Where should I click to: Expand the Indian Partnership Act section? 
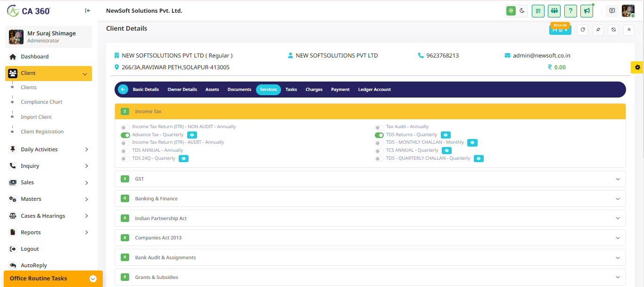pyautogui.click(x=370, y=218)
